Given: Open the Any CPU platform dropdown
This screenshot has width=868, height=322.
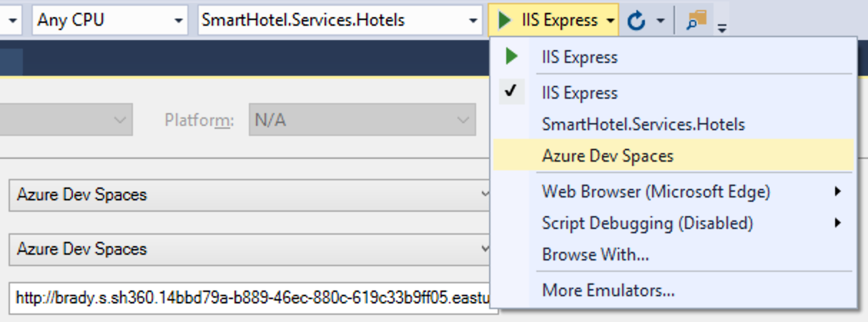Looking at the screenshot, I should 109,20.
